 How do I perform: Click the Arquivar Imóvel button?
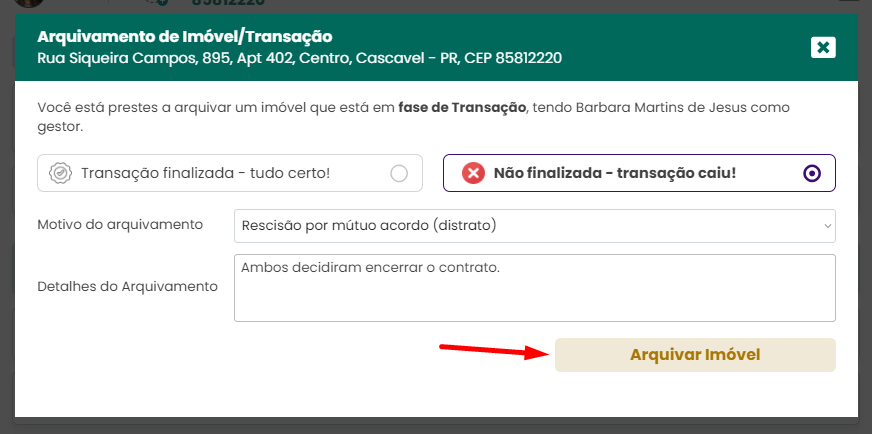pyautogui.click(x=695, y=355)
